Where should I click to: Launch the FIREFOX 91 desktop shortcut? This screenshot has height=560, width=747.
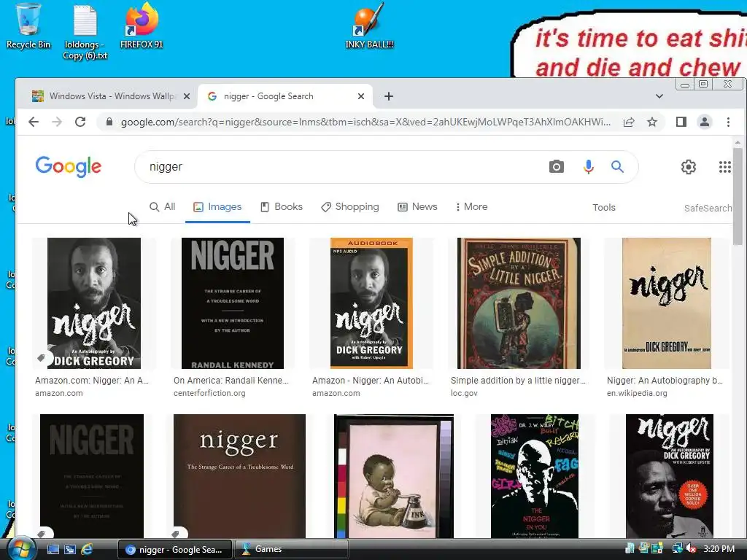point(142,26)
